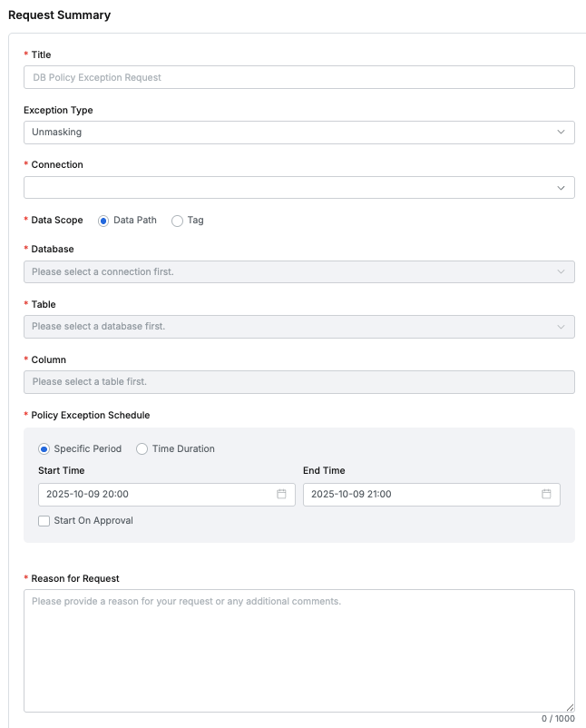Click the Table select box

click(290, 327)
